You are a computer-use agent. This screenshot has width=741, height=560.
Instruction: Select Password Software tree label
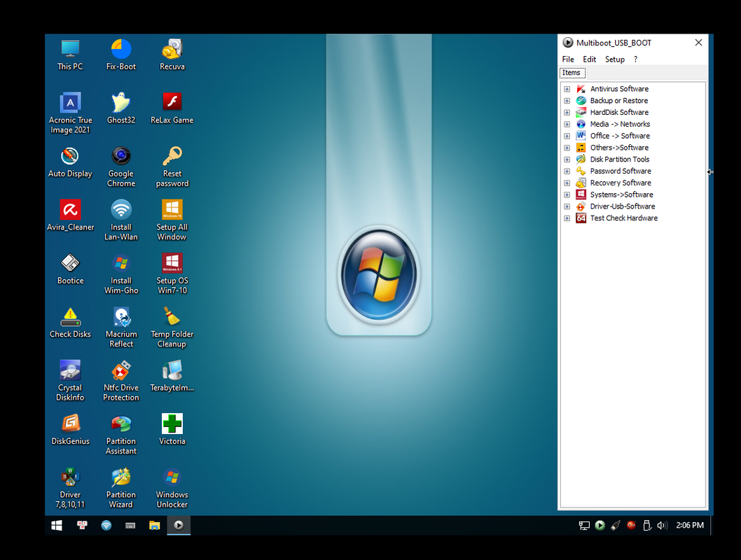(621, 171)
